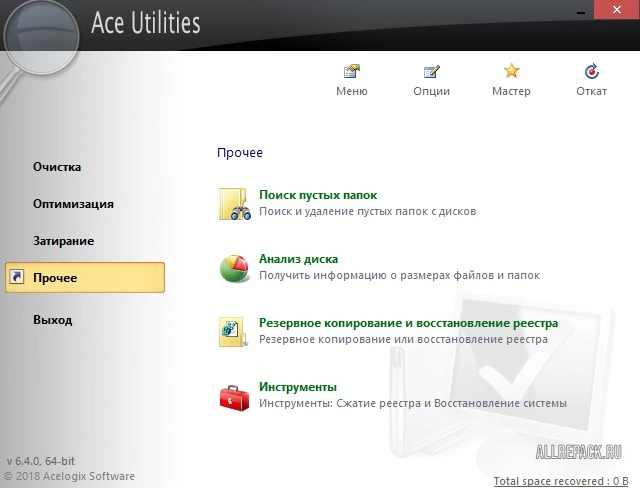Click the registry backup folder icon
This screenshot has height=488, width=640.
pos(233,332)
